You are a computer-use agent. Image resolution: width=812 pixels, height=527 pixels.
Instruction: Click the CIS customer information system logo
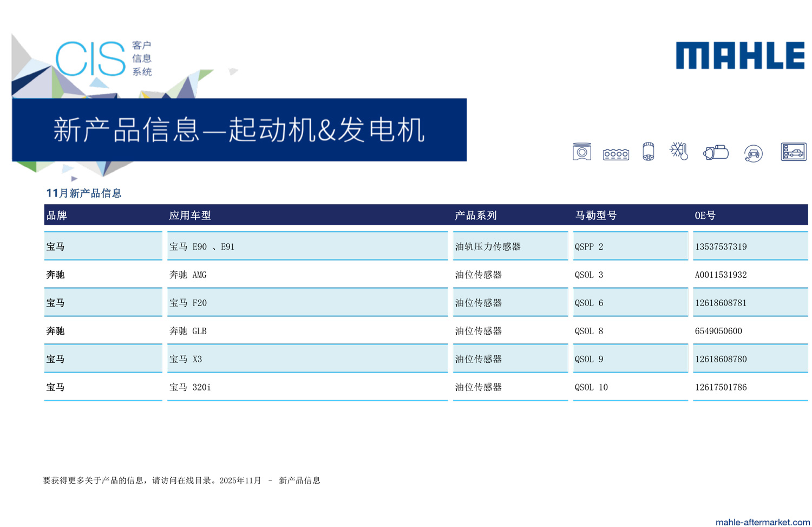103,58
